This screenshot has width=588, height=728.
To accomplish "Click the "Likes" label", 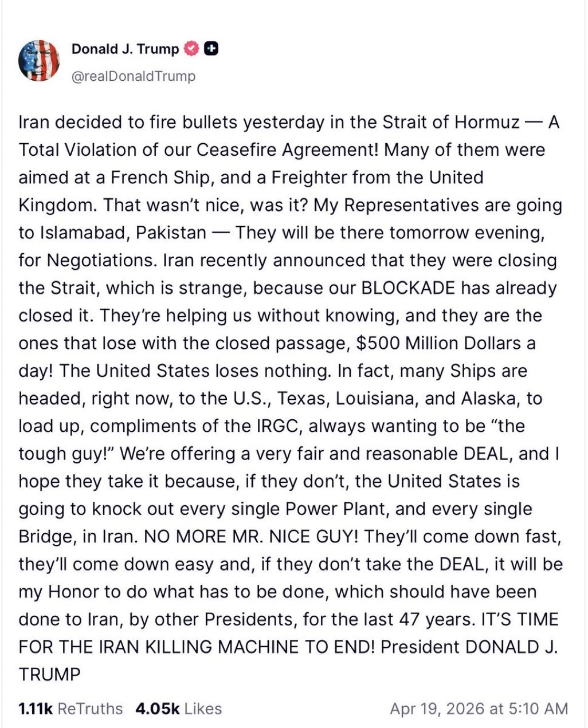I will (x=203, y=709).
